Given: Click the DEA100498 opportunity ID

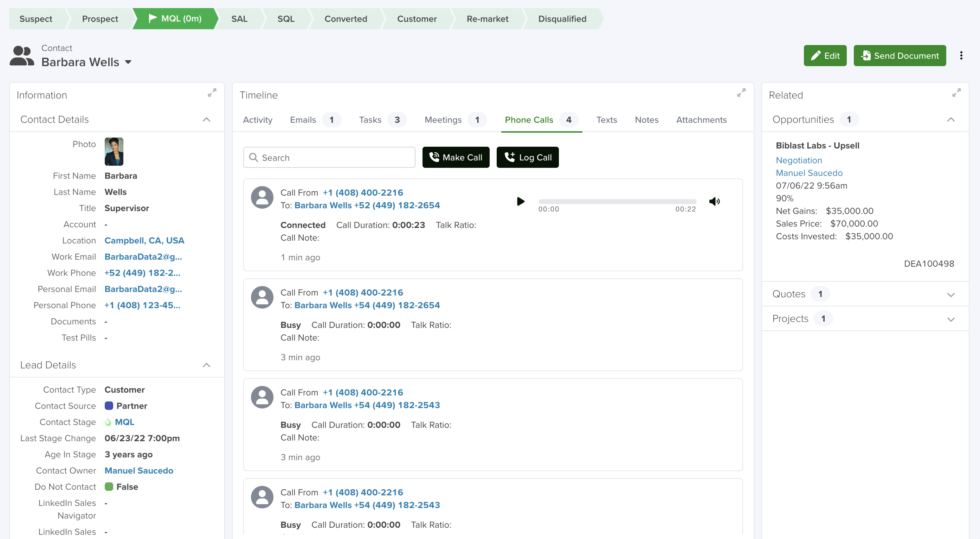Looking at the screenshot, I should (929, 264).
